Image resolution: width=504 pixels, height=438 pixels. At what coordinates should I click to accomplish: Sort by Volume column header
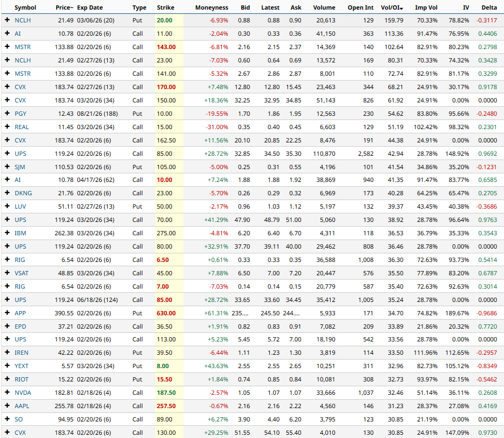click(324, 7)
